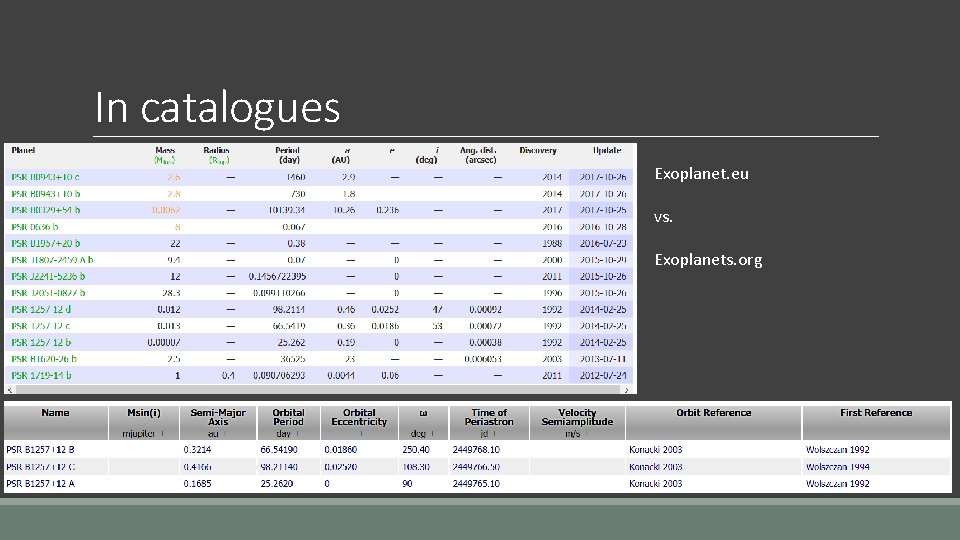Sort by the a (AU) column header
960x540 pixels.
(341, 155)
